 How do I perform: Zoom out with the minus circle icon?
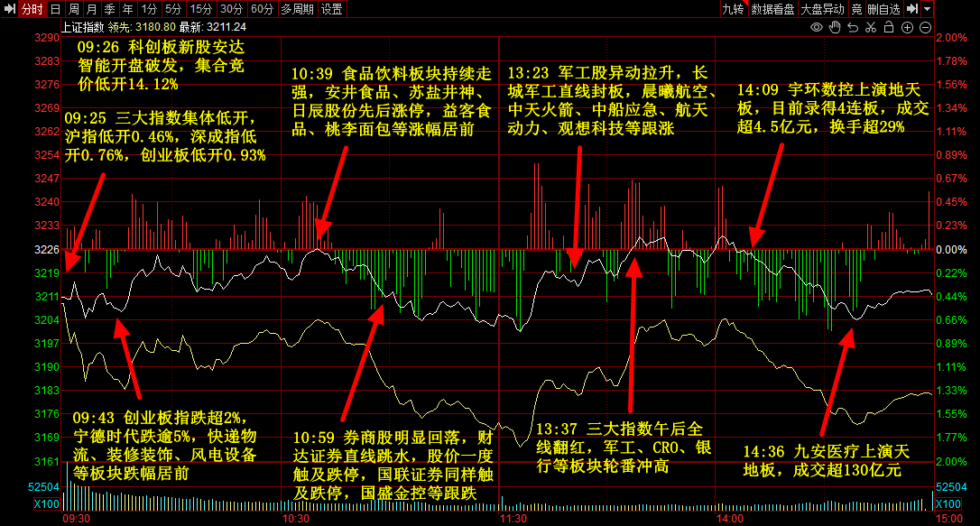(925, 28)
